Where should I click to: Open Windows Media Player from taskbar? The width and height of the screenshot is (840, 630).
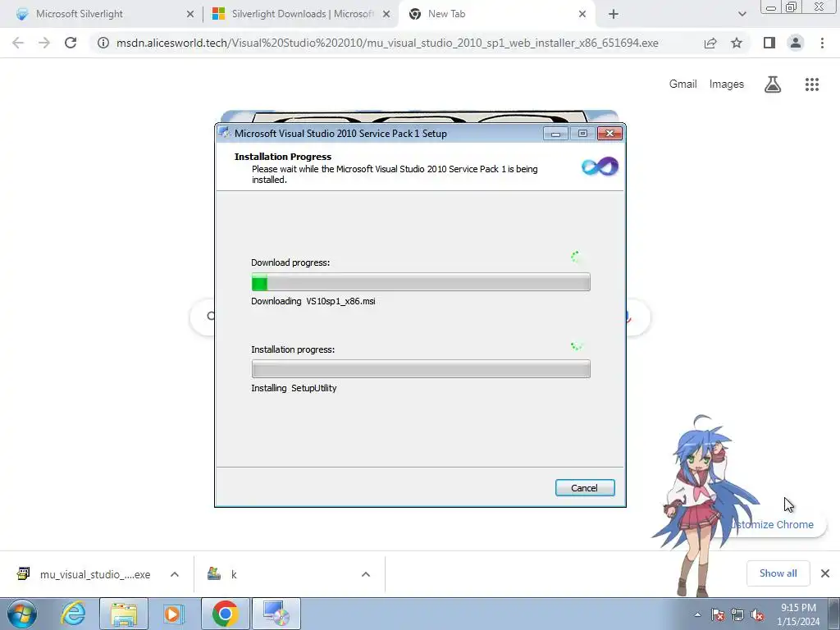pyautogui.click(x=174, y=614)
